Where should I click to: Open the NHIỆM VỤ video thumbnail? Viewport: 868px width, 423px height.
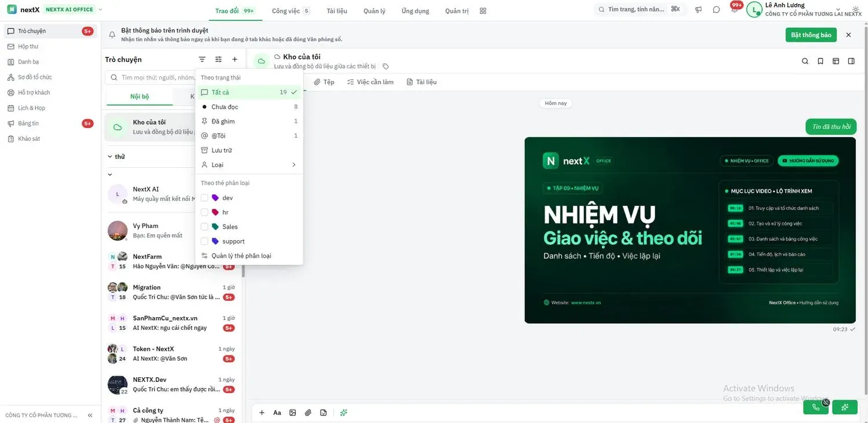coord(690,230)
